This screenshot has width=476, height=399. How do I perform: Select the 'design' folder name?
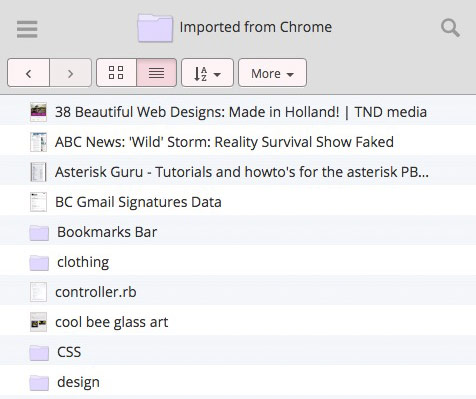click(78, 382)
